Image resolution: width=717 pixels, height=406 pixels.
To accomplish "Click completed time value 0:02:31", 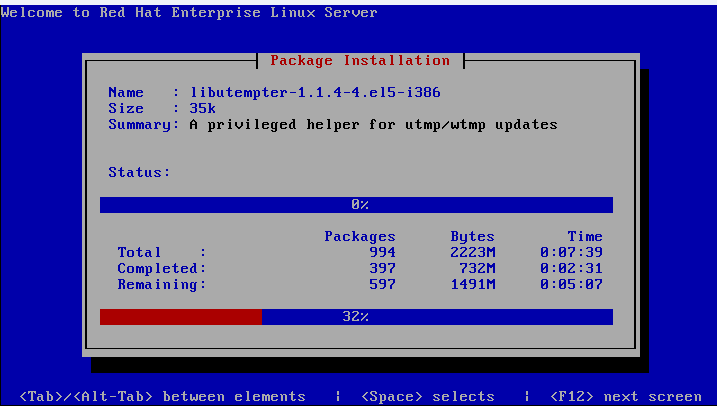I will (x=571, y=268).
